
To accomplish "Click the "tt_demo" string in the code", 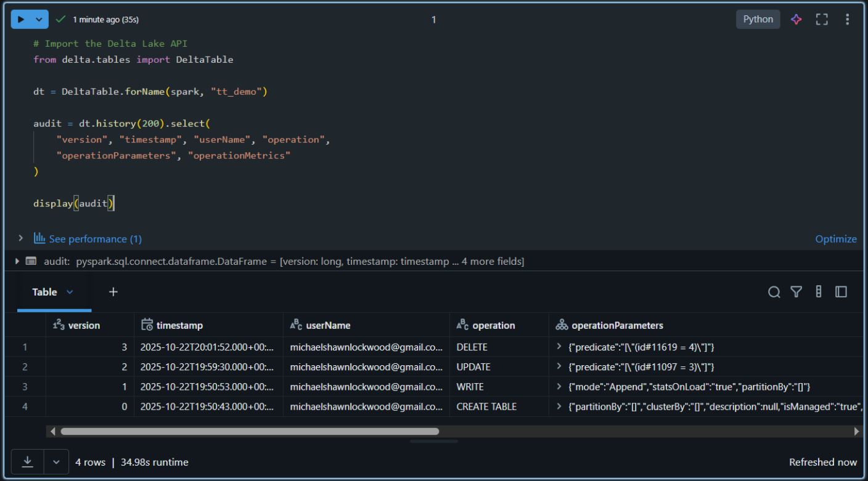I will (x=235, y=92).
